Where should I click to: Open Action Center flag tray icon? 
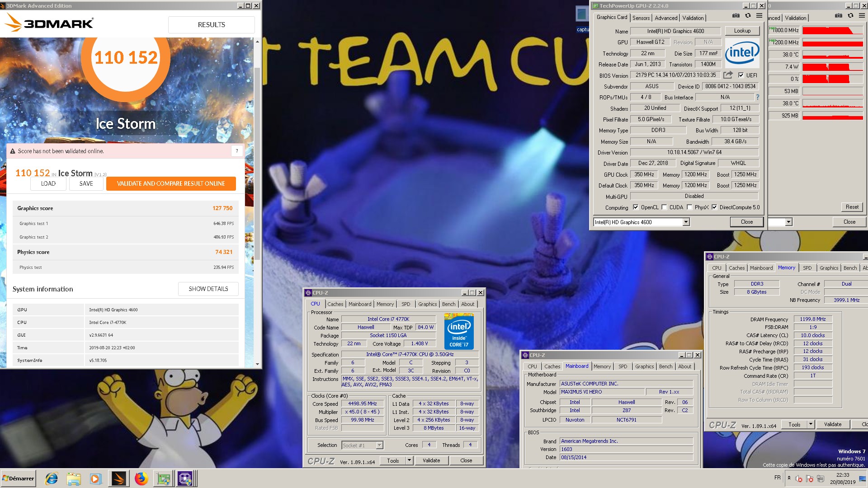809,479
